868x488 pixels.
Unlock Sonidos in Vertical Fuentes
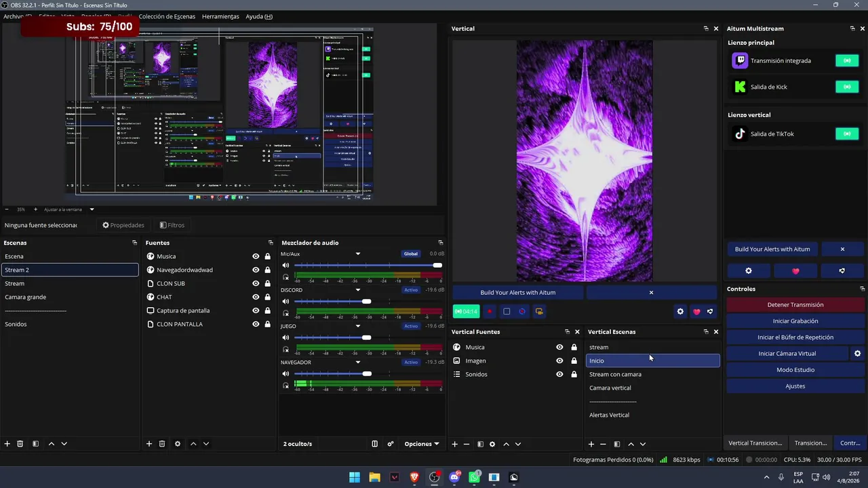coord(574,374)
